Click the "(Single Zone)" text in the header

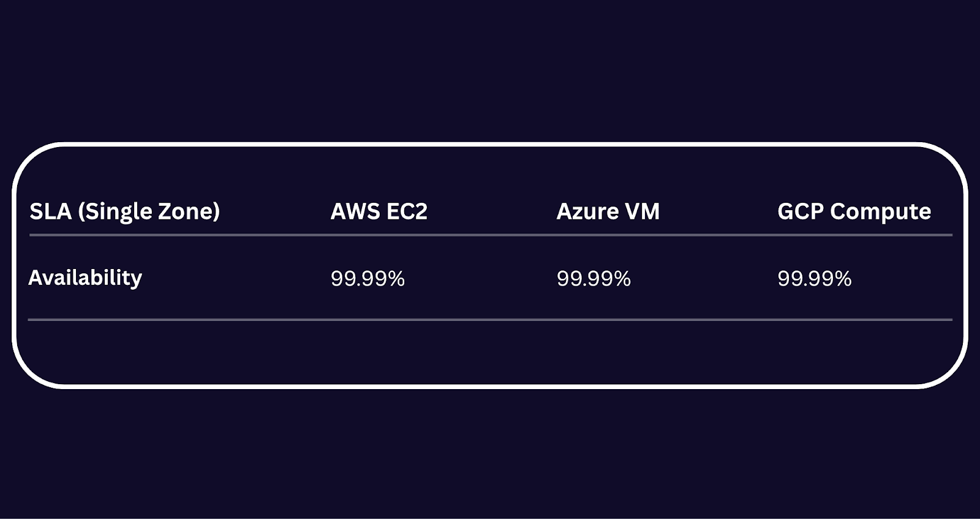[x=149, y=212]
